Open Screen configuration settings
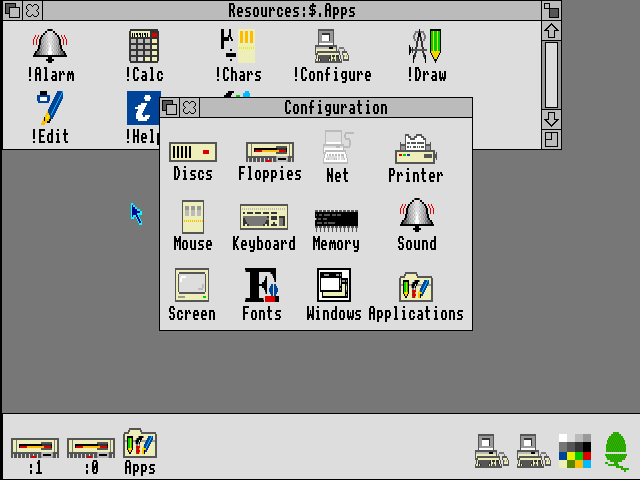The width and height of the screenshot is (640, 480). click(x=191, y=285)
